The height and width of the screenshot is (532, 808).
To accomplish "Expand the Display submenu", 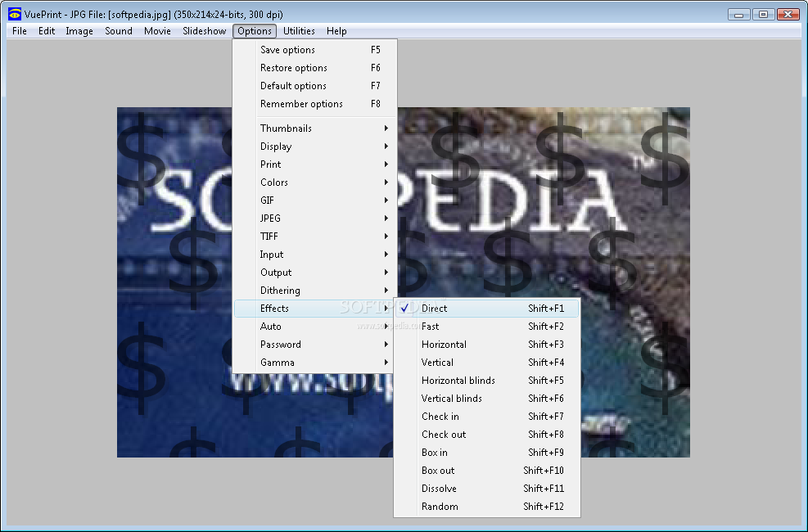I will point(315,147).
